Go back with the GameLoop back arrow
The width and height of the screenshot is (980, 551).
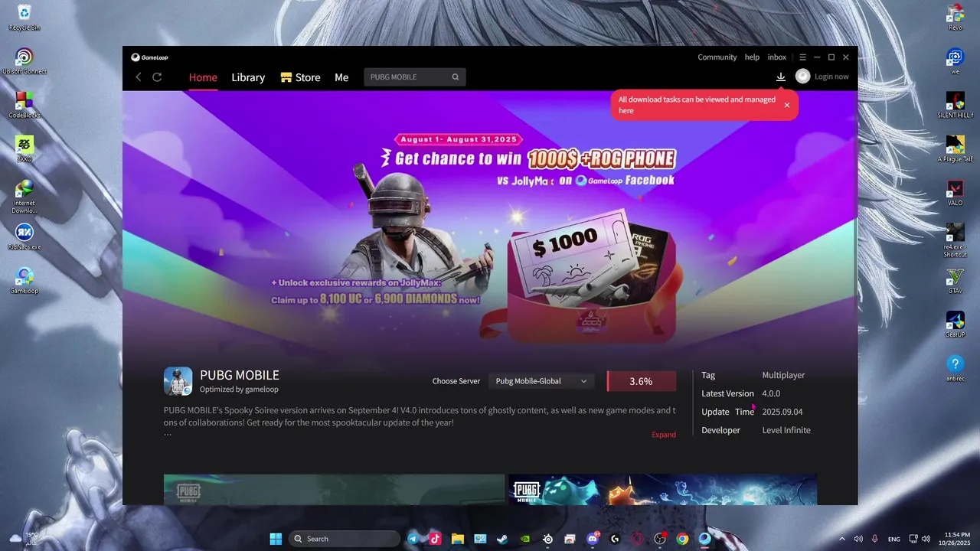coord(139,77)
